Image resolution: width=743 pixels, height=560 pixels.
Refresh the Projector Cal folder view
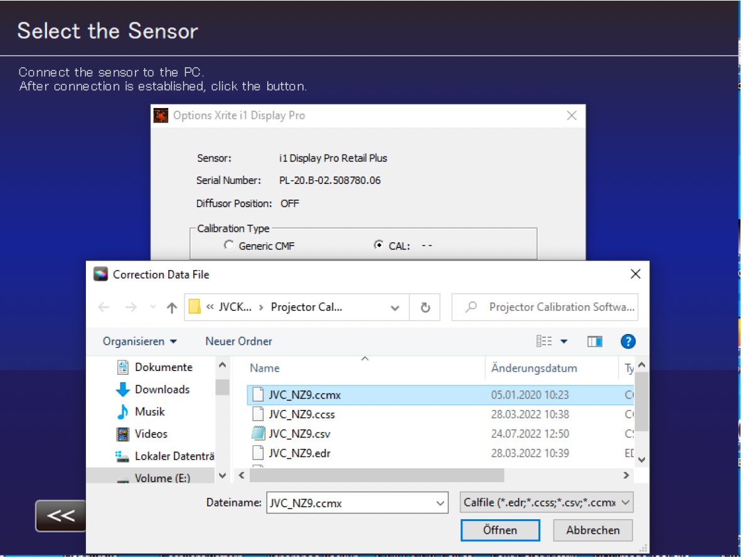pos(425,308)
